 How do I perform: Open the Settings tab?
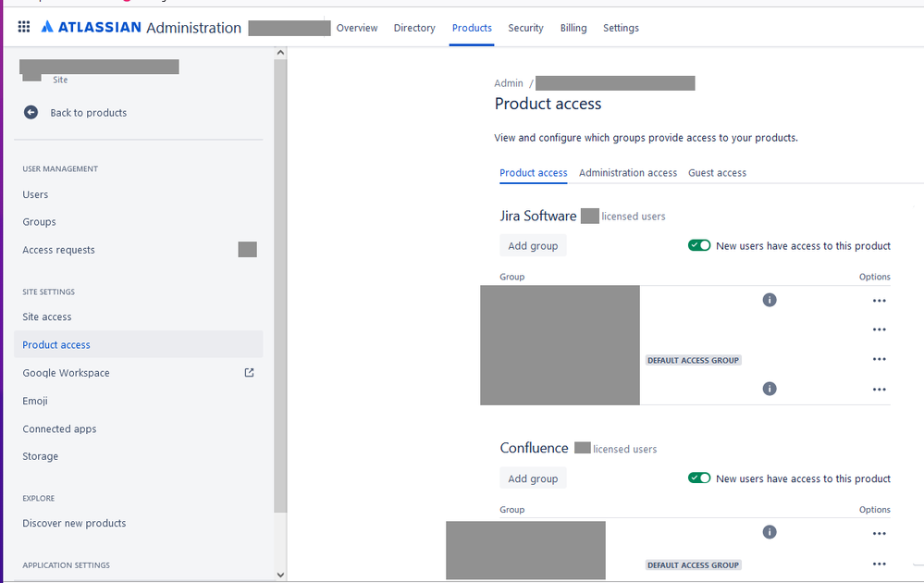[621, 28]
